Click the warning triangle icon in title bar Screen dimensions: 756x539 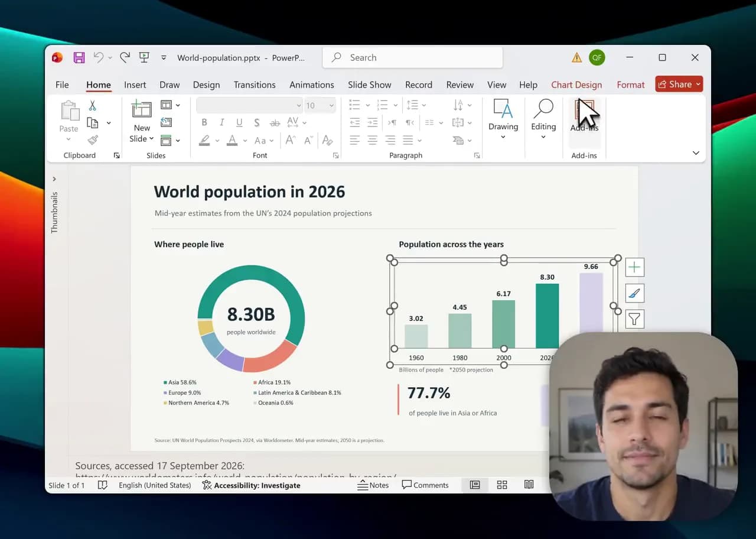pyautogui.click(x=576, y=57)
